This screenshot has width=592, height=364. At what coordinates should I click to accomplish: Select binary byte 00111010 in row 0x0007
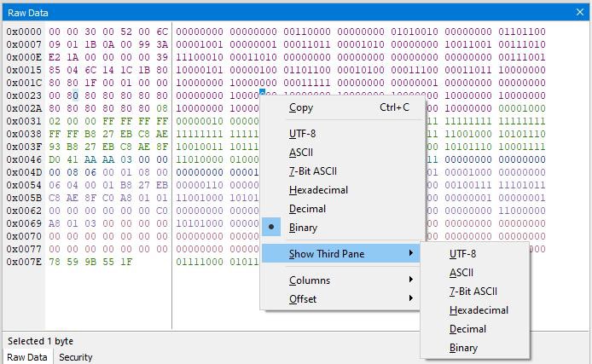click(522, 44)
